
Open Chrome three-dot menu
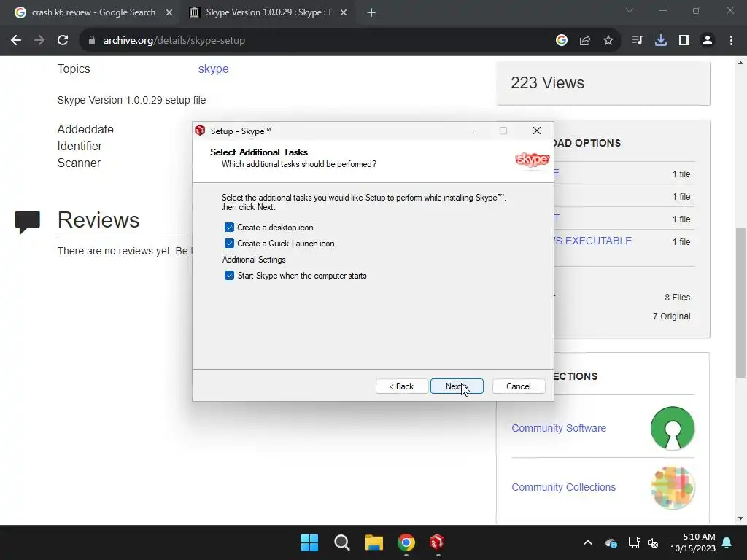(x=731, y=41)
